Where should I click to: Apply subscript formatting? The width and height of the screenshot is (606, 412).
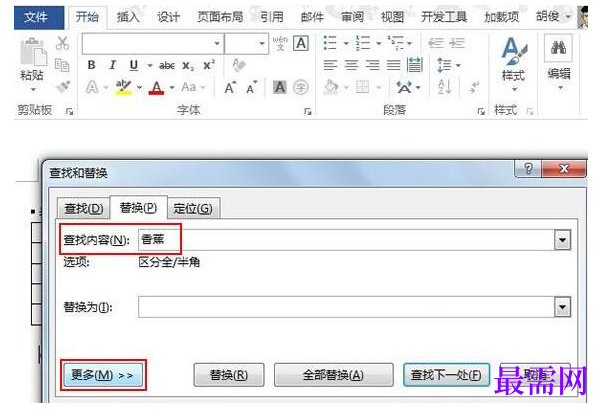click(x=188, y=66)
